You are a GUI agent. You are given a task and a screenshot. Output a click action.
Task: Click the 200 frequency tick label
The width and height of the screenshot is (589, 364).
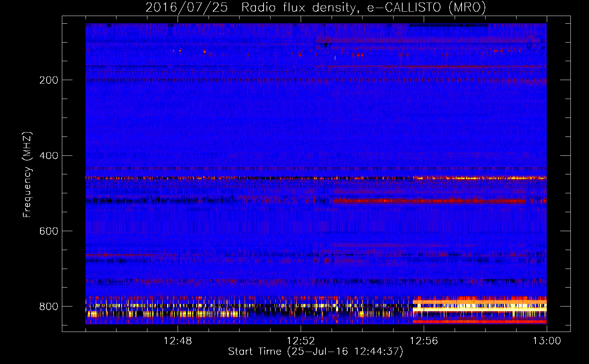tap(49, 80)
